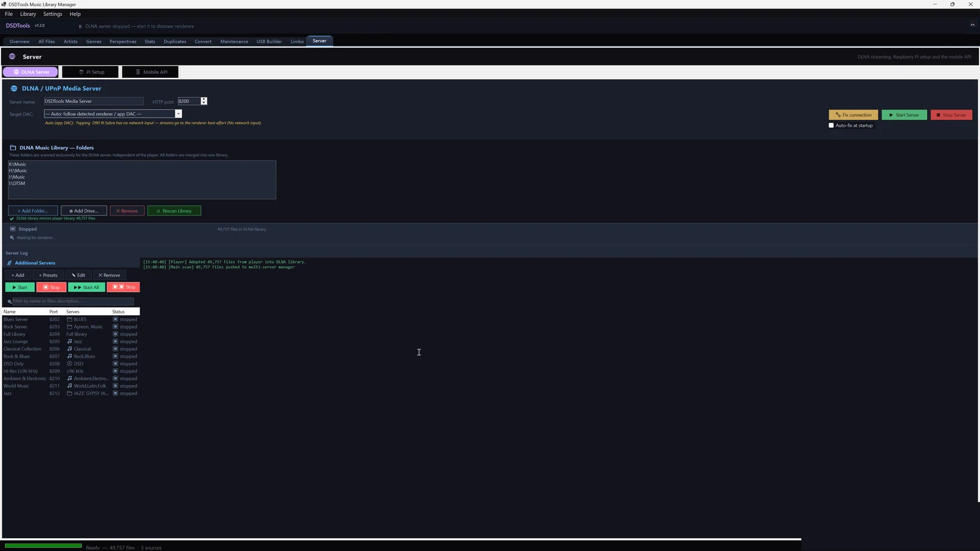The width and height of the screenshot is (980, 551).
Task: Click the stopped status icon for DSD Only
Action: (115, 364)
